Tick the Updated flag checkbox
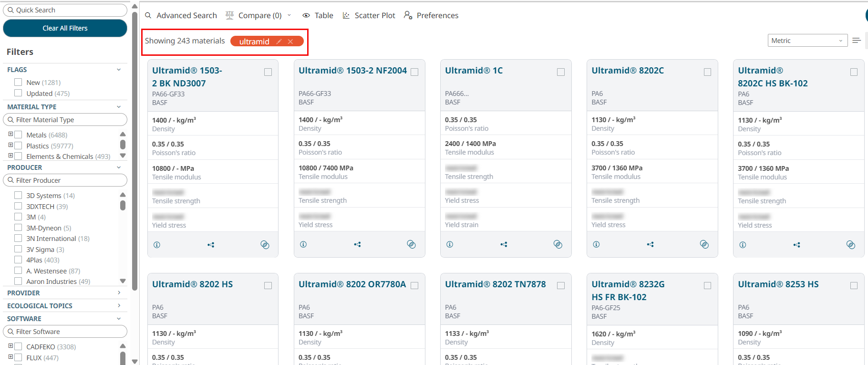This screenshot has width=868, height=365. (x=18, y=93)
